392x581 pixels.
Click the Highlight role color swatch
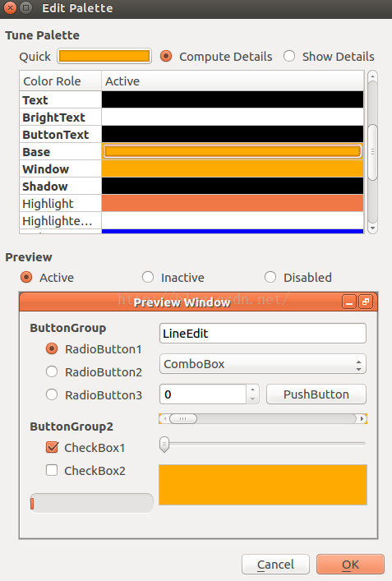(233, 203)
